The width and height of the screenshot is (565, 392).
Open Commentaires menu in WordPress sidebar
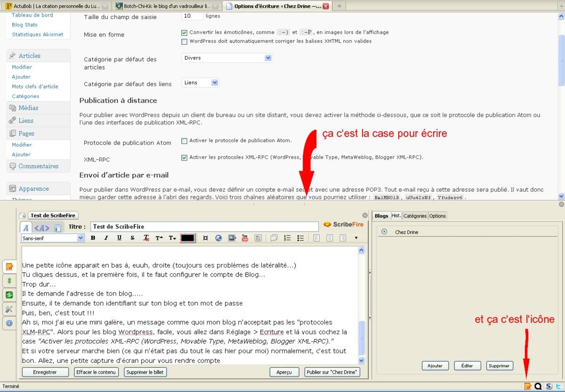pyautogui.click(x=39, y=166)
